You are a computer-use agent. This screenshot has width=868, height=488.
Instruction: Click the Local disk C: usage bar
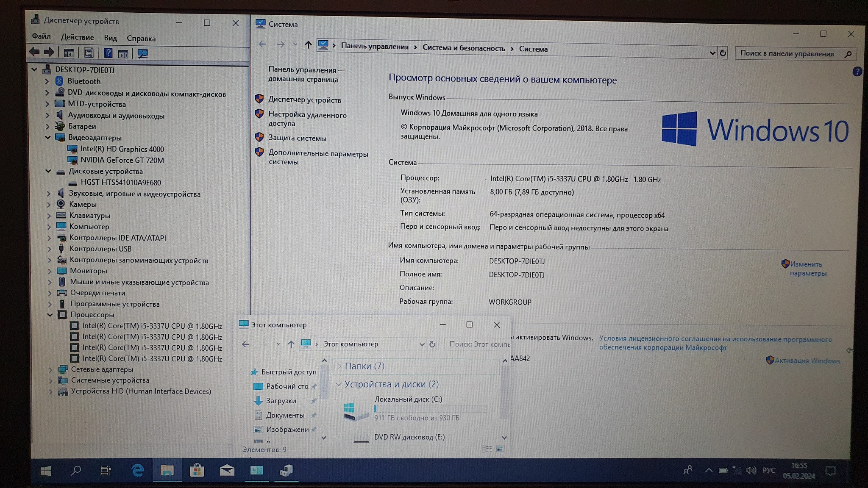[x=430, y=409]
